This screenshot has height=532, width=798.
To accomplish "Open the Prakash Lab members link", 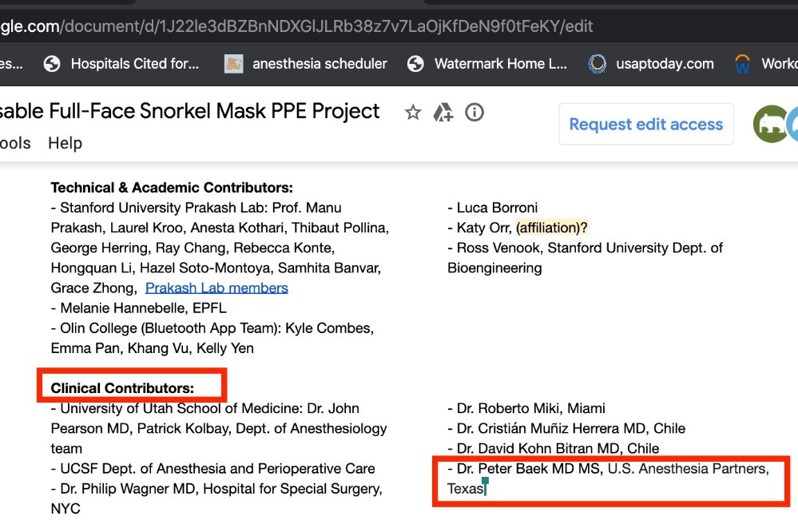I will point(216,288).
